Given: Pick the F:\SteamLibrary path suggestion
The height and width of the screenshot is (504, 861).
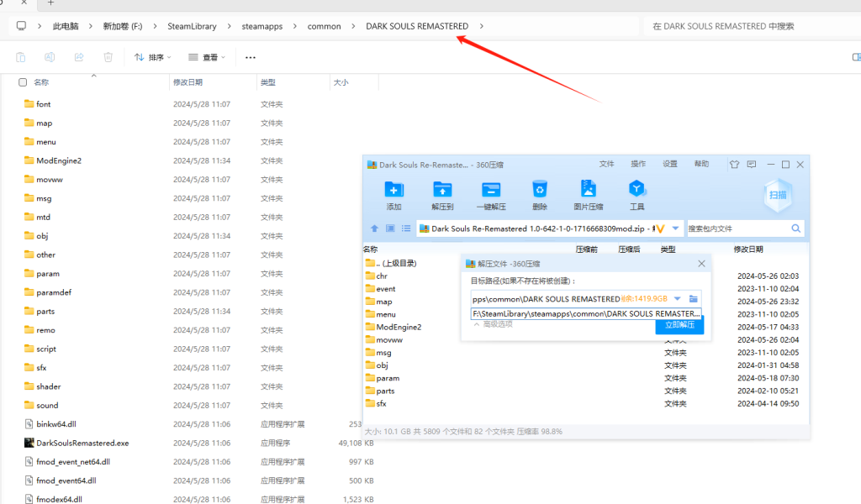Looking at the screenshot, I should 586,313.
